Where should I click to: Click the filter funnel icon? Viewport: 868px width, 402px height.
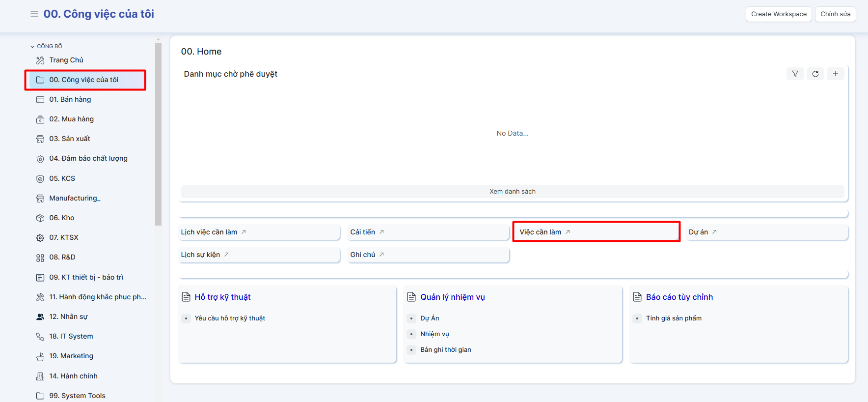click(795, 74)
